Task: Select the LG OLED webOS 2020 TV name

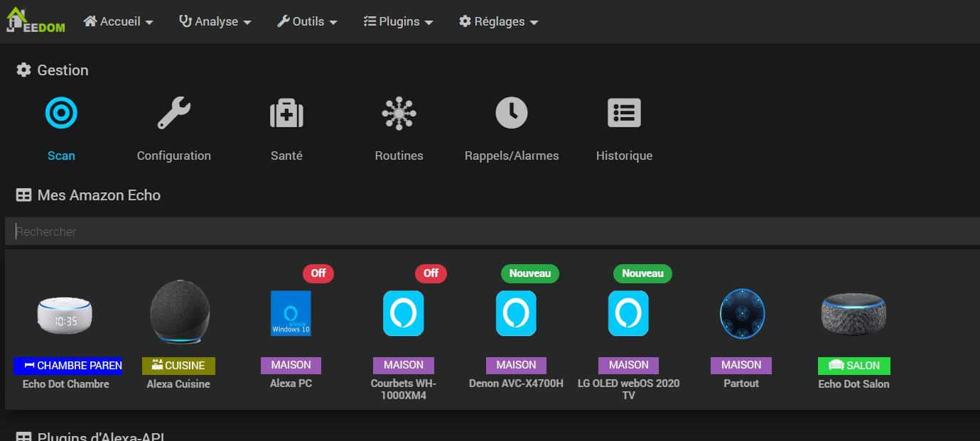Action: tap(628, 389)
